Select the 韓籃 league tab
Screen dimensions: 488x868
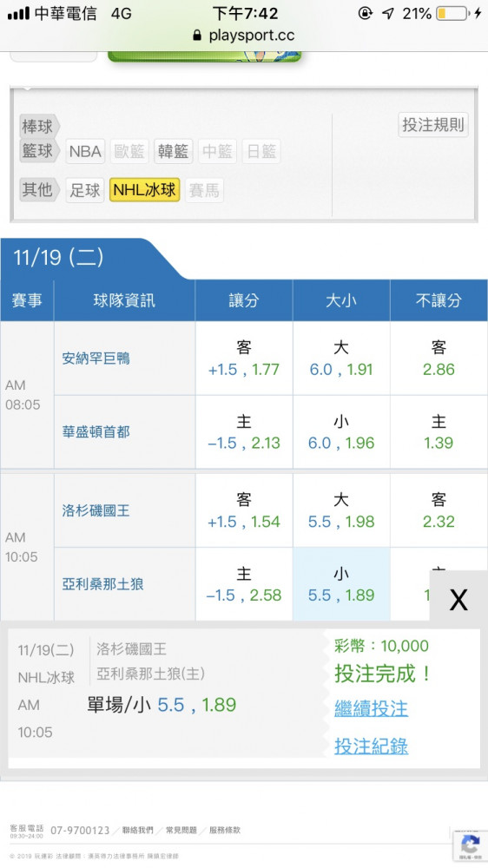click(x=174, y=151)
